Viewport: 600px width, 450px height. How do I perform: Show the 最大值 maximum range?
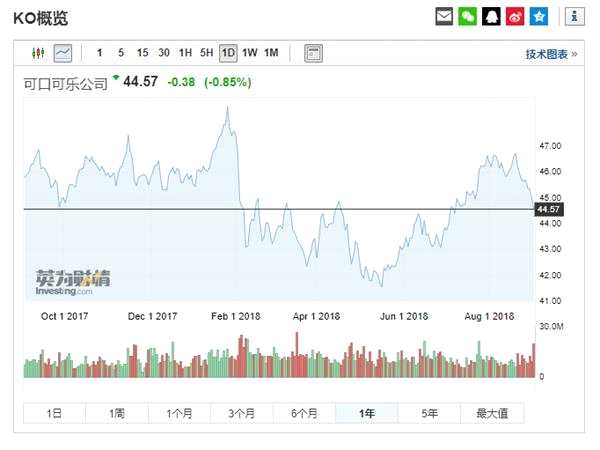click(x=492, y=413)
